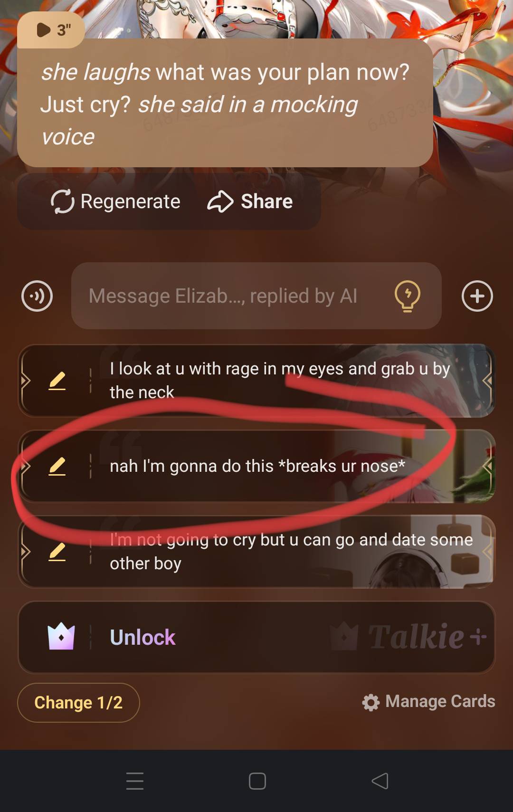
Task: Go back with Android back arrow
Action: coord(380,781)
